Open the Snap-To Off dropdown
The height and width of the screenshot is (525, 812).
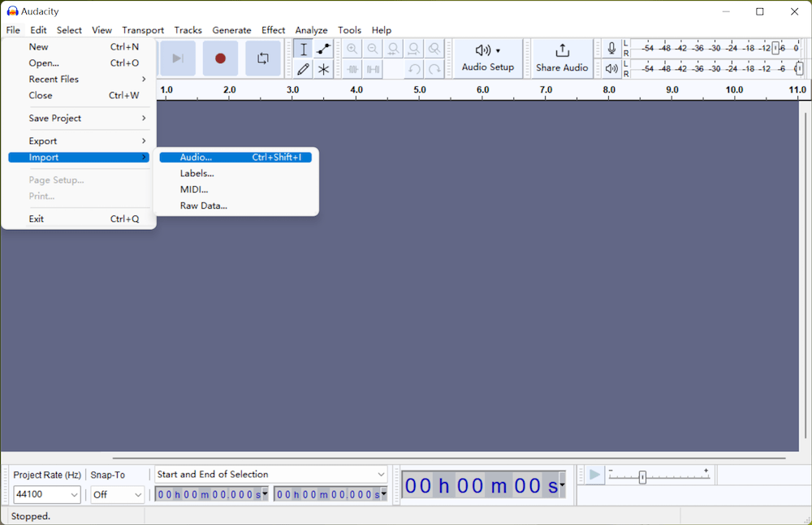pos(118,494)
